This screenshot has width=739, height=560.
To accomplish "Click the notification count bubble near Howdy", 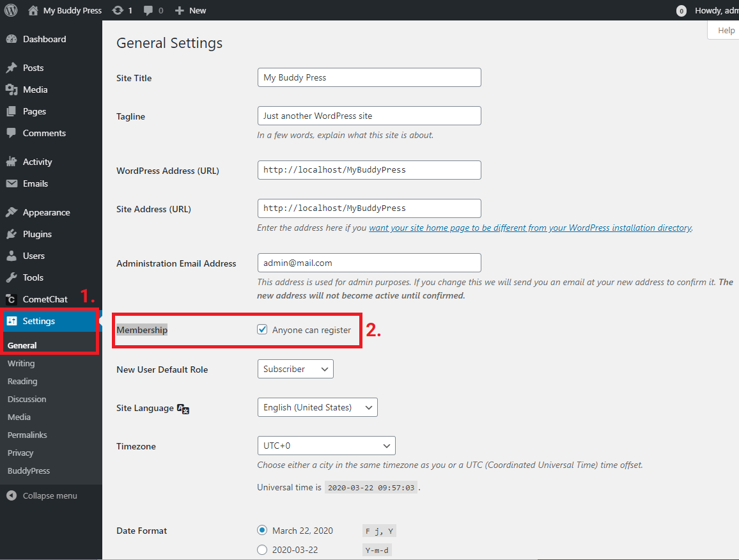I will coord(681,11).
